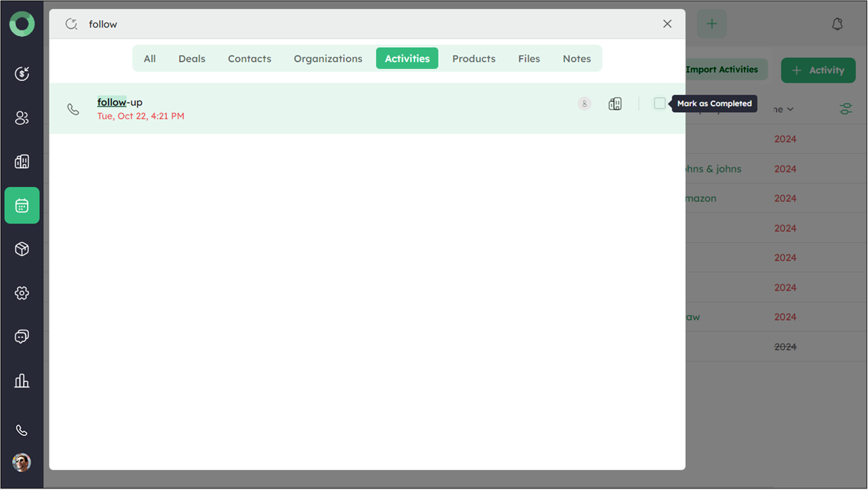Open the chat messages sidebar icon
Image resolution: width=868 pixels, height=490 pixels.
pyautogui.click(x=22, y=337)
